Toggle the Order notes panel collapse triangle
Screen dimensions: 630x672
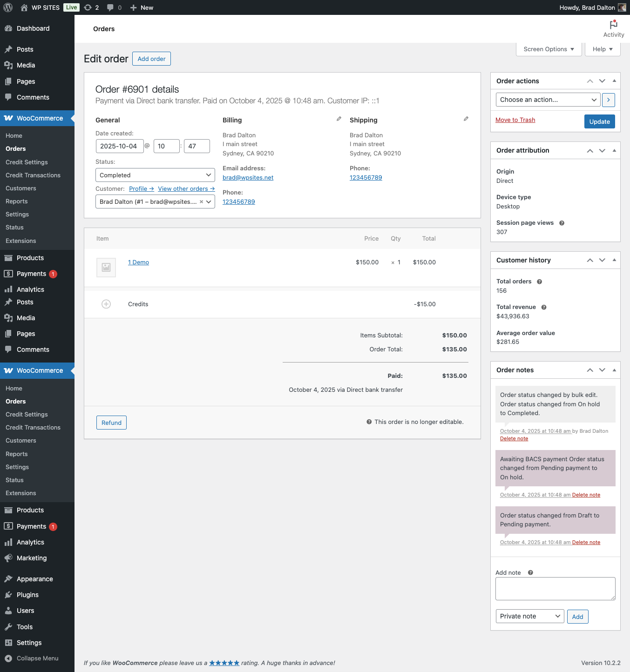tap(614, 370)
